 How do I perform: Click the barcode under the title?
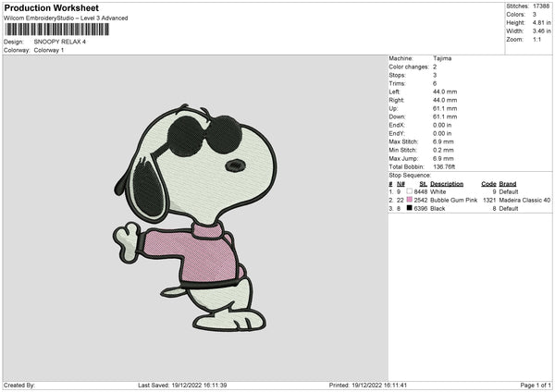(x=57, y=30)
